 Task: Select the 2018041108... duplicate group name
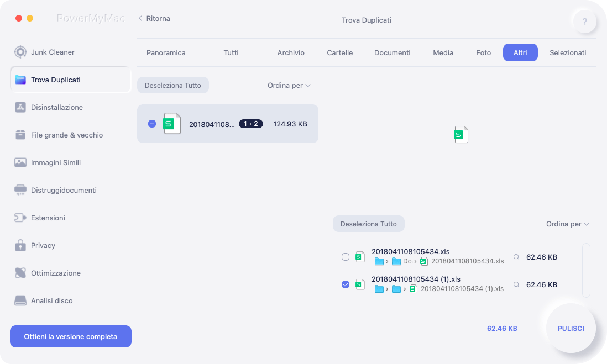[212, 124]
